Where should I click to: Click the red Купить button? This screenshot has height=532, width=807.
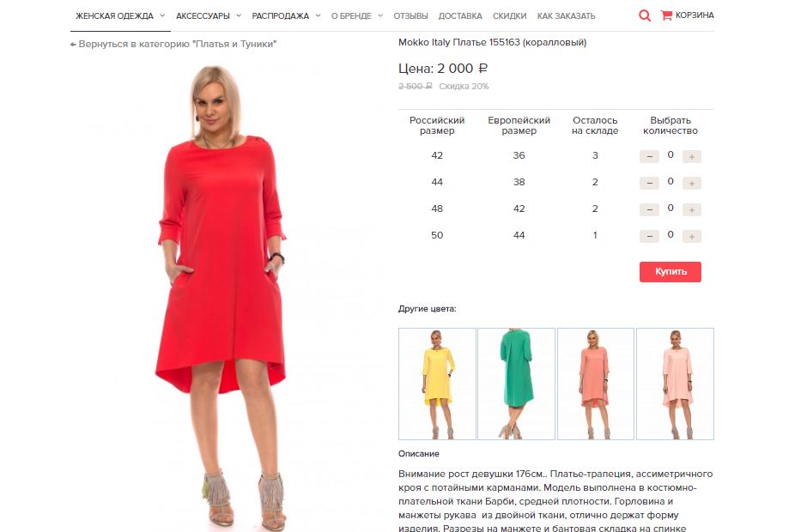click(x=670, y=272)
